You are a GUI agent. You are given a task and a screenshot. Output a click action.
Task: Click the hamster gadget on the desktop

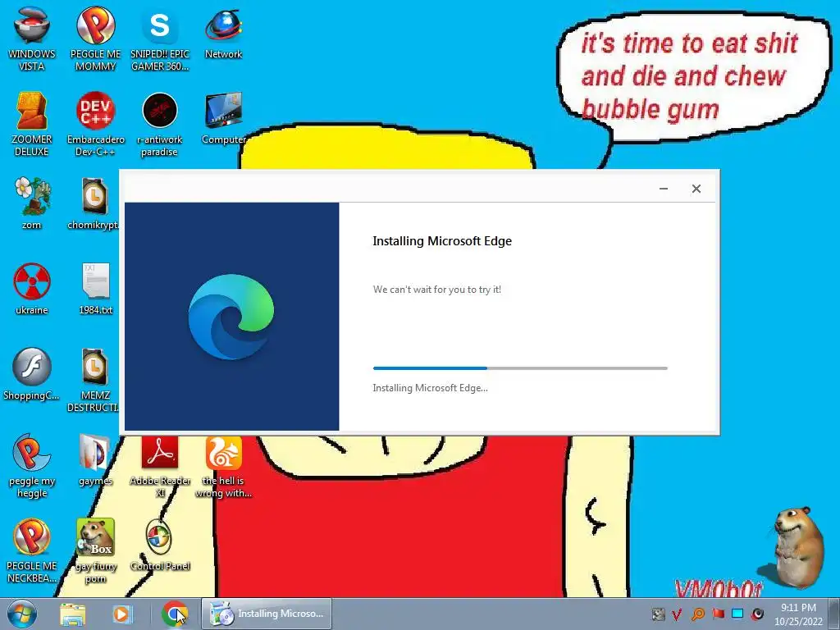point(797,546)
